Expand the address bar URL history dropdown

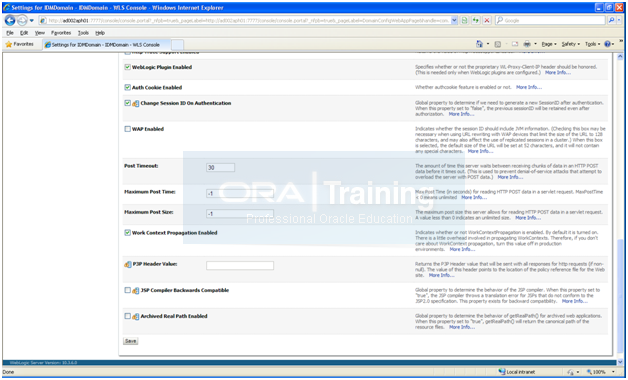[x=454, y=20]
